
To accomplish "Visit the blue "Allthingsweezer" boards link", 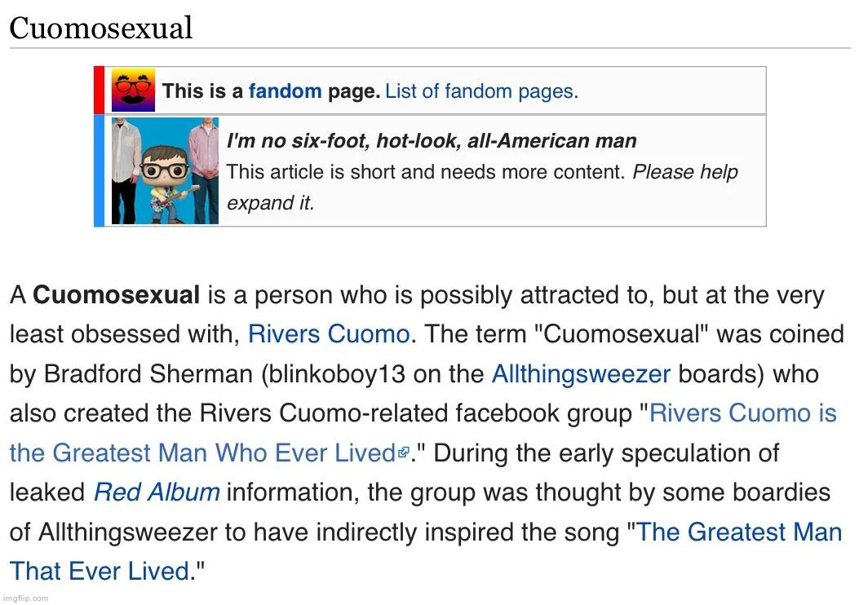I will coord(581,373).
